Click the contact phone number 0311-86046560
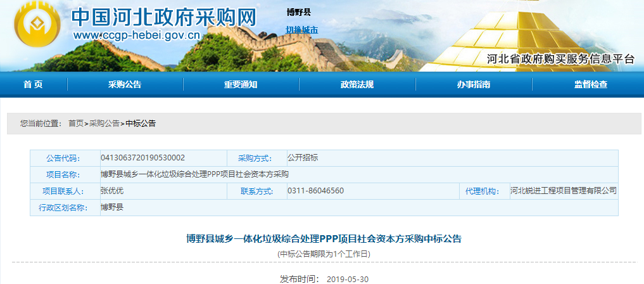The height and width of the screenshot is (284, 644). (x=315, y=191)
